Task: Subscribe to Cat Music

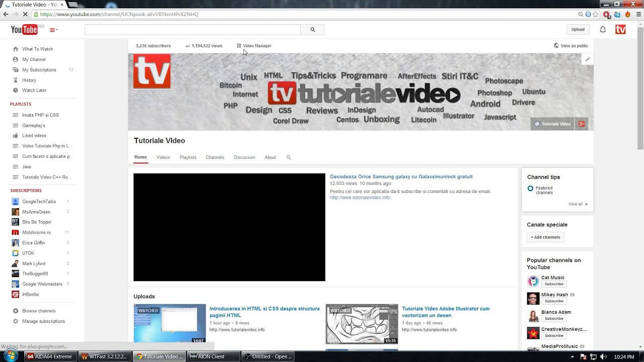Action: [554, 284]
